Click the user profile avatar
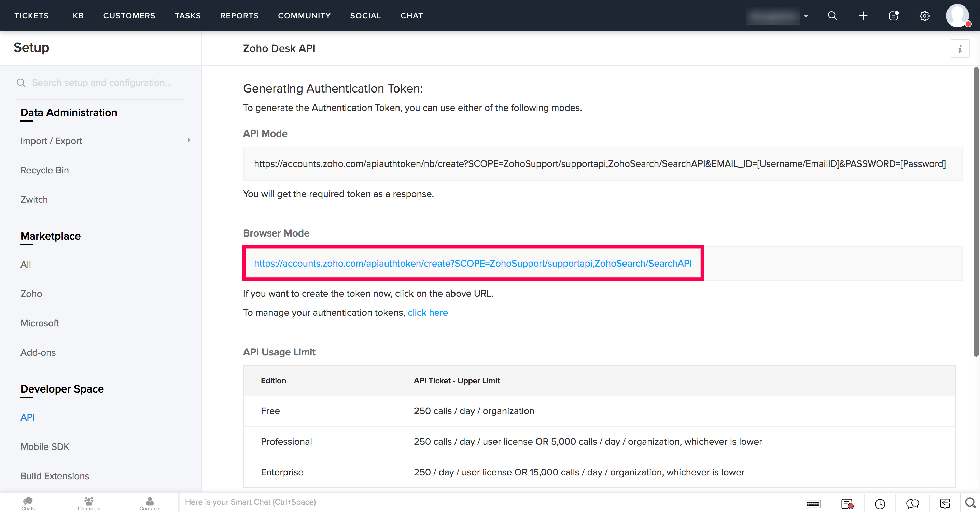The image size is (980, 512). 957,16
